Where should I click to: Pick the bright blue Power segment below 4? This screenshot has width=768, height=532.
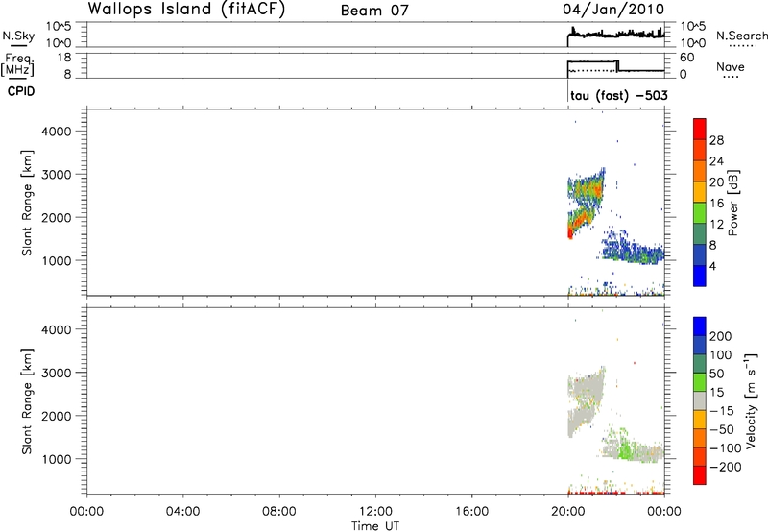coord(700,276)
